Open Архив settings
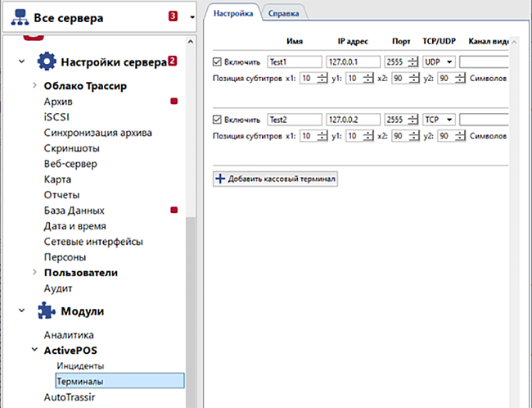This screenshot has height=408, width=532. click(58, 102)
